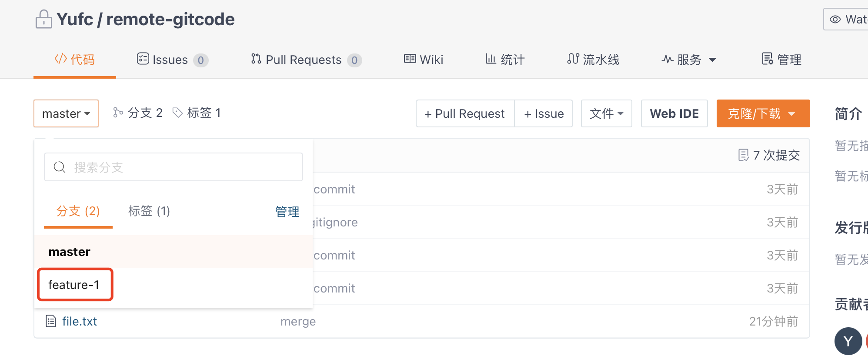868x359 pixels.
Task: Click the file.txt document icon
Action: point(51,321)
